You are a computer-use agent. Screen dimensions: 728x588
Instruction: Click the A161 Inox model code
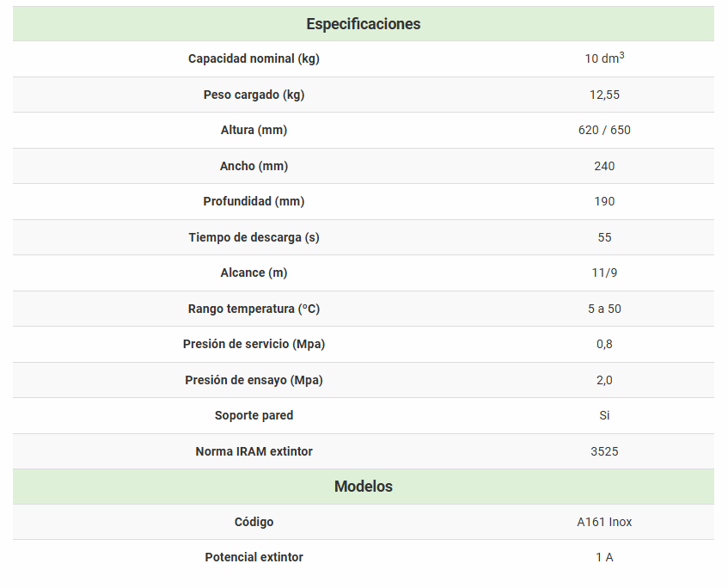coord(604,522)
